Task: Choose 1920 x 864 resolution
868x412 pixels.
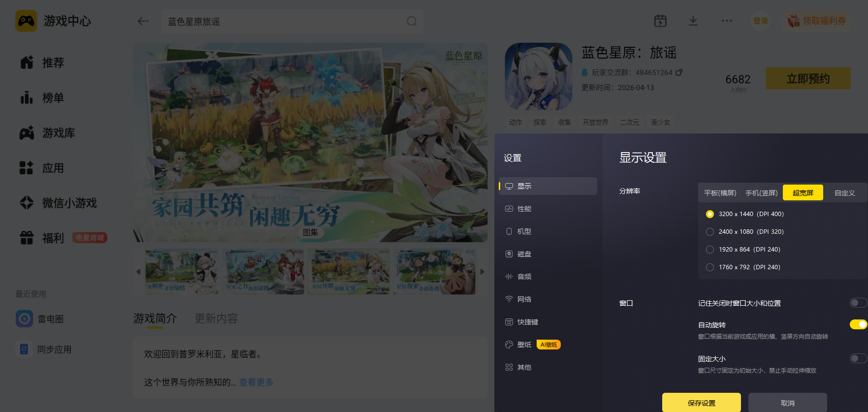Action: (x=710, y=250)
